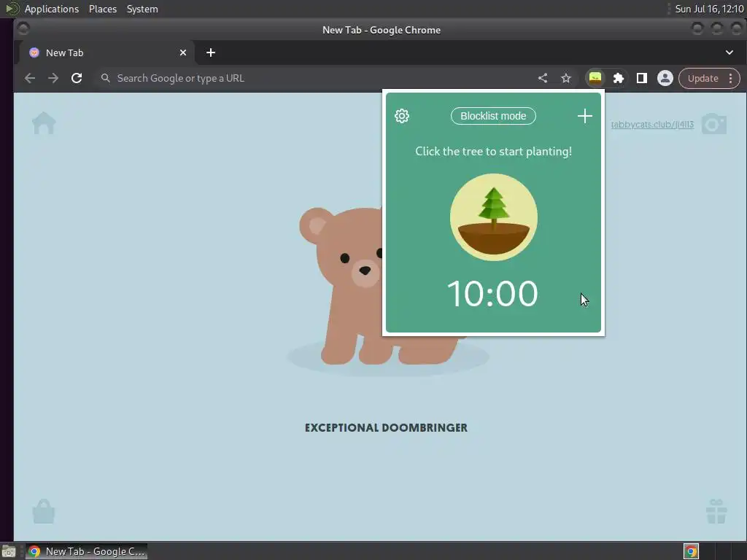This screenshot has height=560, width=747.
Task: Click the 10:00 timer display
Action: [492, 293]
